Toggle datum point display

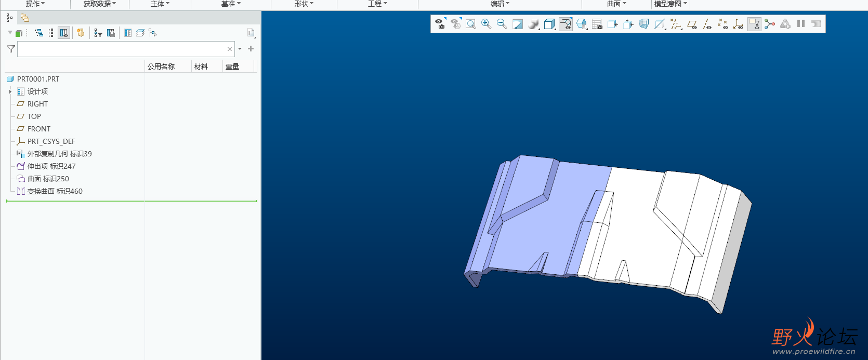click(x=722, y=24)
